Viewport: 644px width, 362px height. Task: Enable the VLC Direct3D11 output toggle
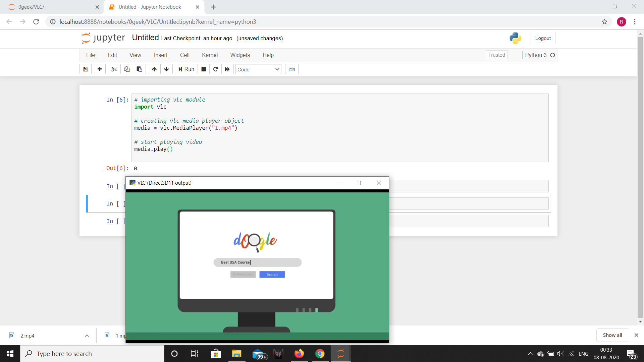[359, 183]
